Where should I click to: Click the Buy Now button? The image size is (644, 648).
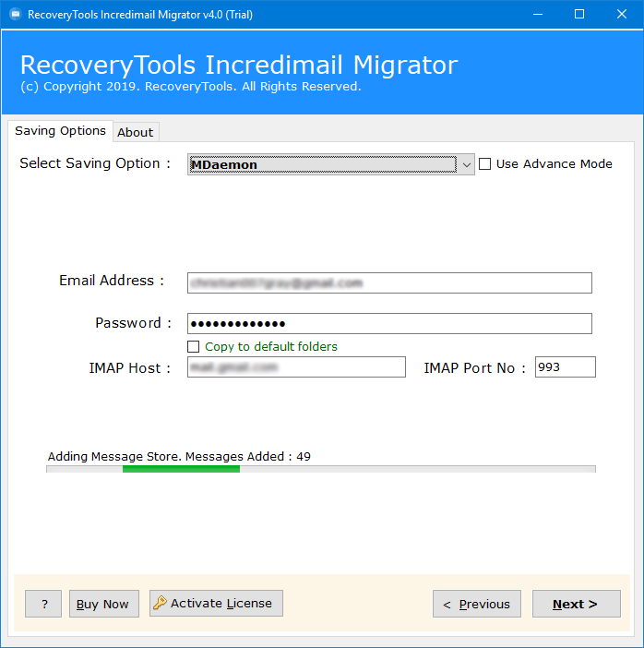104,604
